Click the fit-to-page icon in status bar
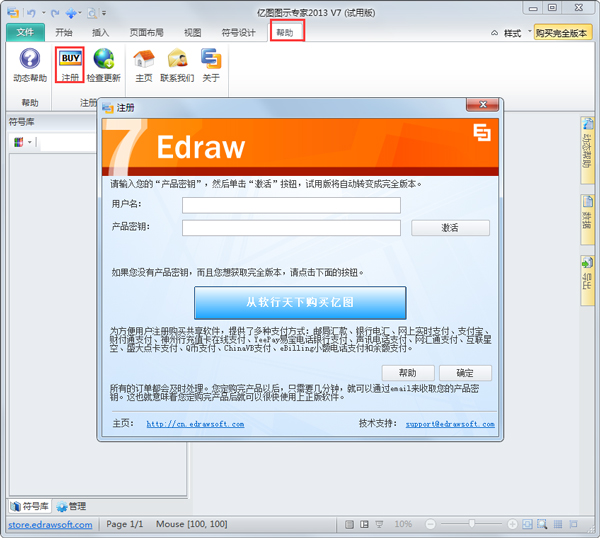Image resolution: width=600 pixels, height=538 pixels. click(x=527, y=524)
